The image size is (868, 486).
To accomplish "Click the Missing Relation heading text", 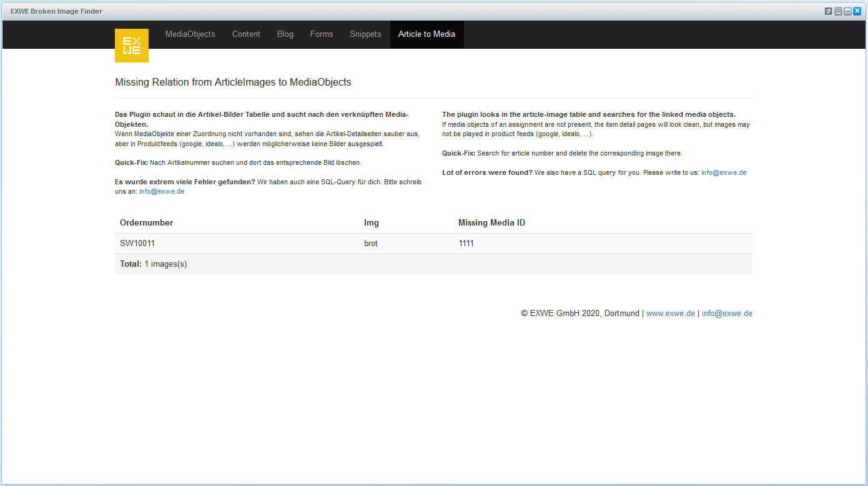I will tap(233, 82).
